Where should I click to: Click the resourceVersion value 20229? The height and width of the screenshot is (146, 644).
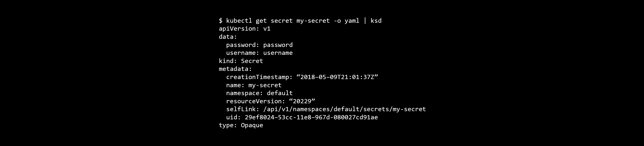coord(302,101)
